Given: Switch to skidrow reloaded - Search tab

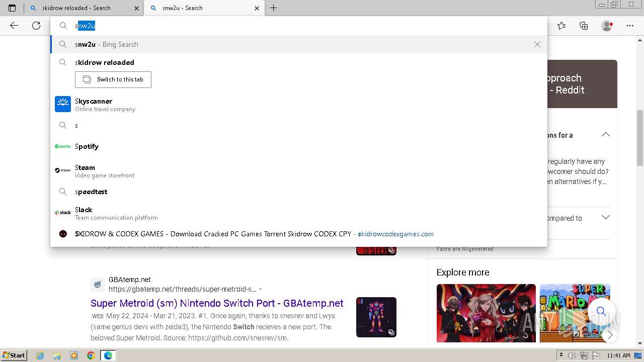Looking at the screenshot, I should click(84, 8).
